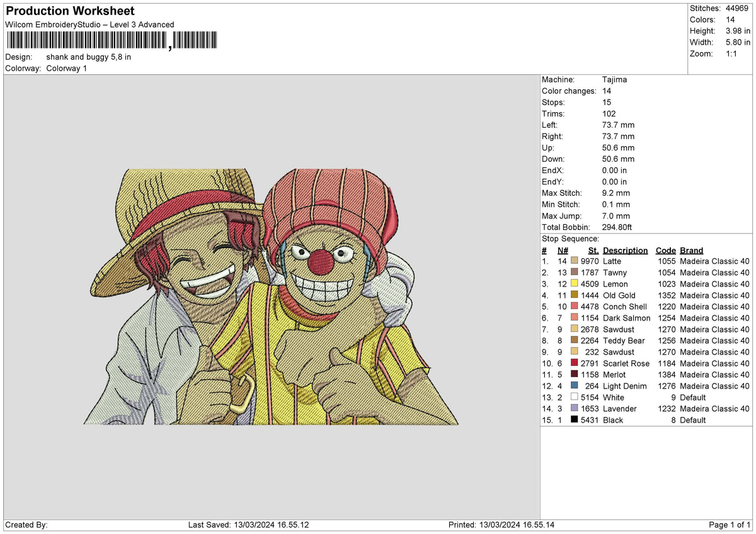The height and width of the screenshot is (534, 756).
Task: Click the Max Jump value 7.0 mm
Action: 616,216
